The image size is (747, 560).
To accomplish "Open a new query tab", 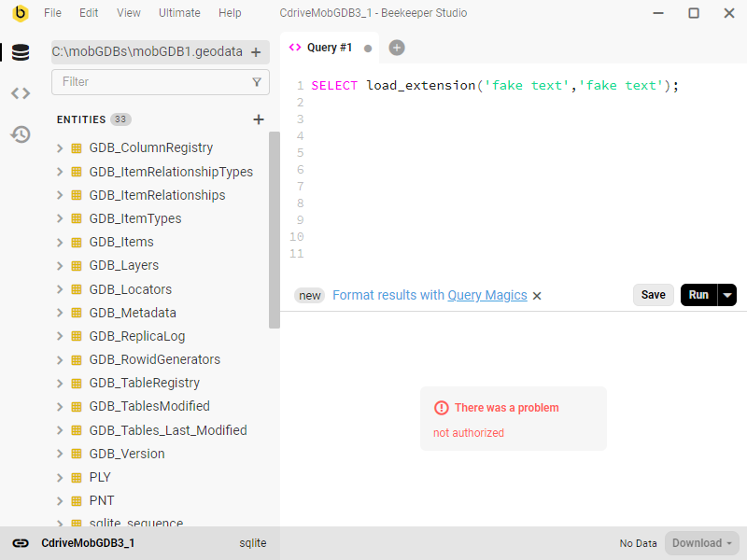I will click(396, 48).
